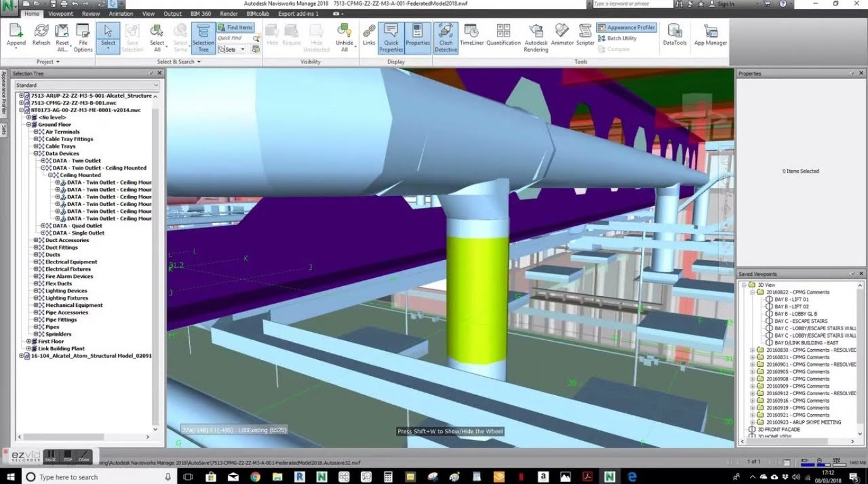
Task: Open Microsoft Edge from the taskbar
Action: pyautogui.click(x=631, y=477)
